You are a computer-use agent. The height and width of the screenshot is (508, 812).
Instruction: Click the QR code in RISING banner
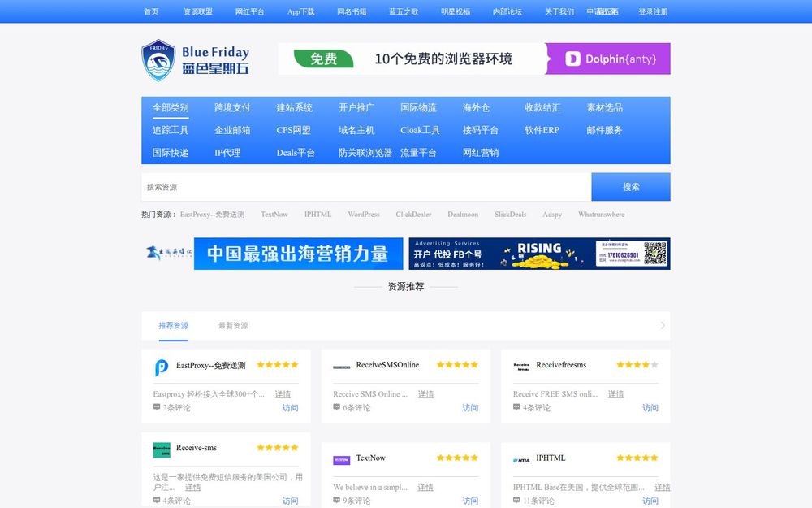(655, 254)
